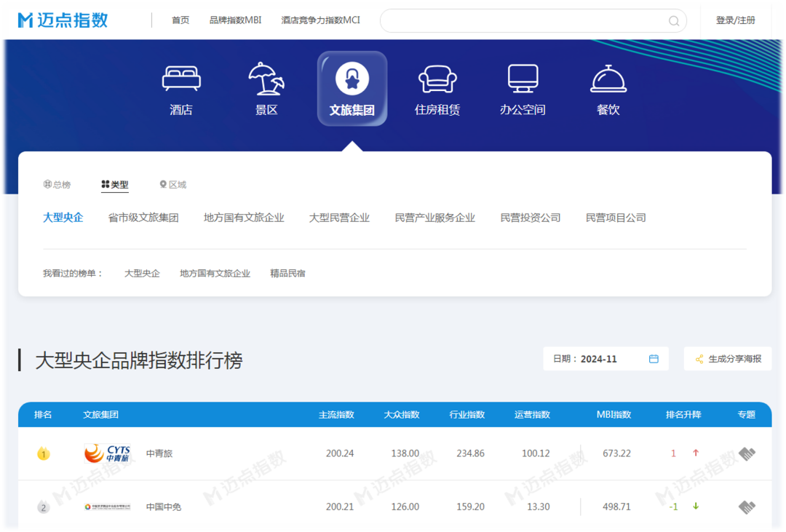
Task: Open 精品民宿 from viewed lists
Action: tap(287, 274)
